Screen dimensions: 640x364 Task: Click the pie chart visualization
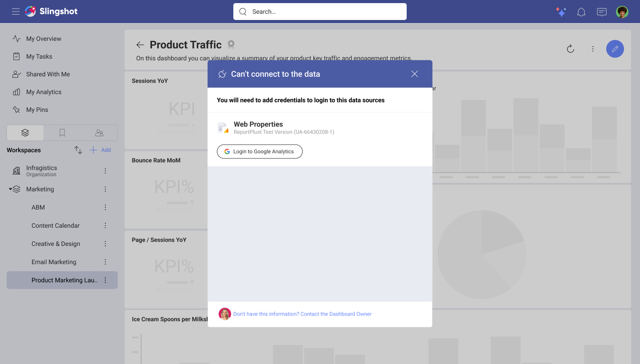(482, 255)
